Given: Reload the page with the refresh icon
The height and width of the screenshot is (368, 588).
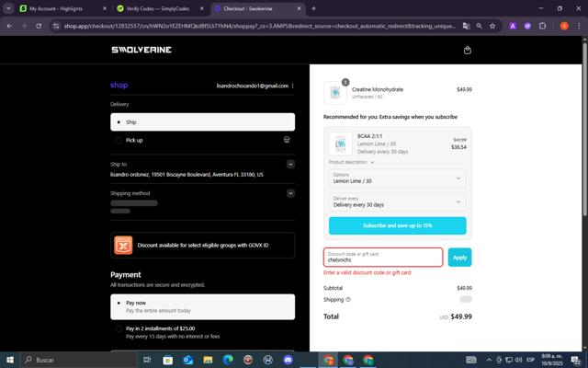Looking at the screenshot, I should [x=39, y=26].
